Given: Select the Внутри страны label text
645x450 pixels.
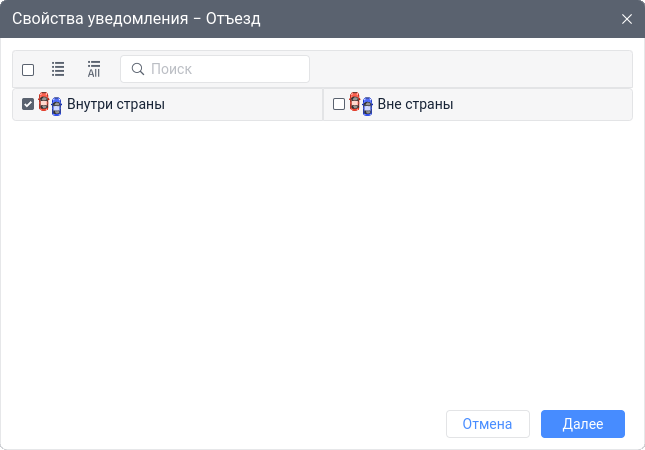Looking at the screenshot, I should pos(116,104).
